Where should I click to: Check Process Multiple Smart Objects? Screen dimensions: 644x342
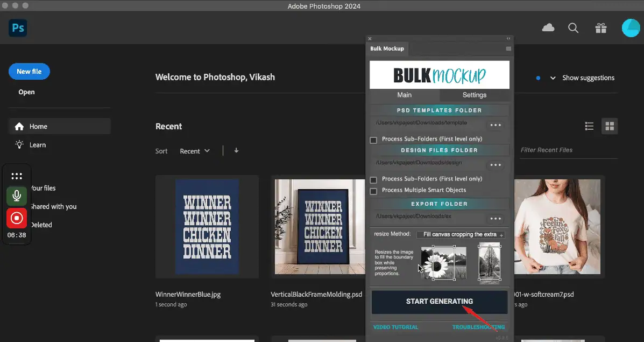pos(373,191)
